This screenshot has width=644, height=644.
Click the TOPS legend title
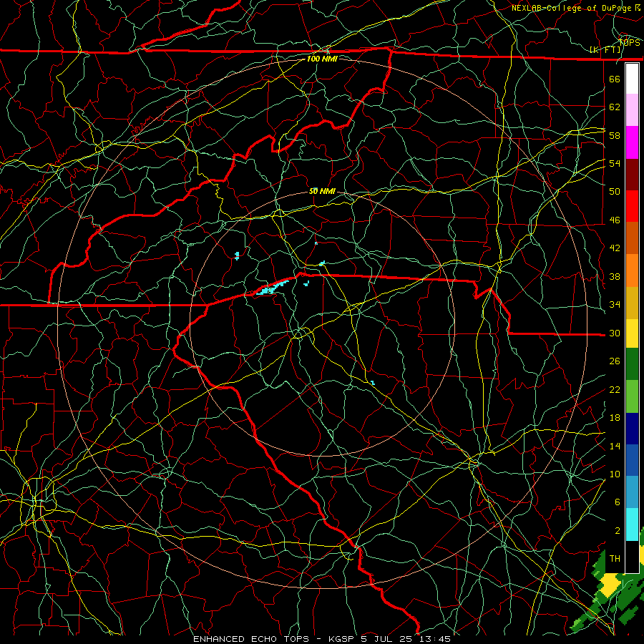(x=629, y=42)
